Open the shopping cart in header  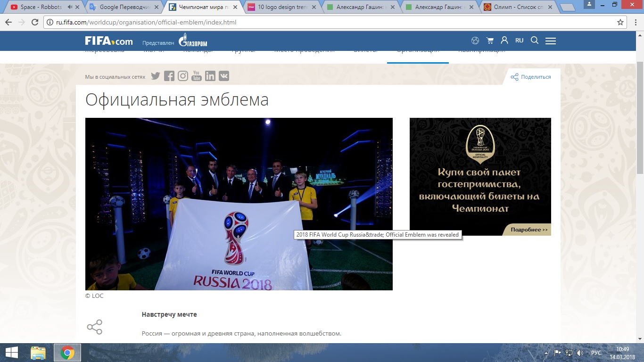490,41
